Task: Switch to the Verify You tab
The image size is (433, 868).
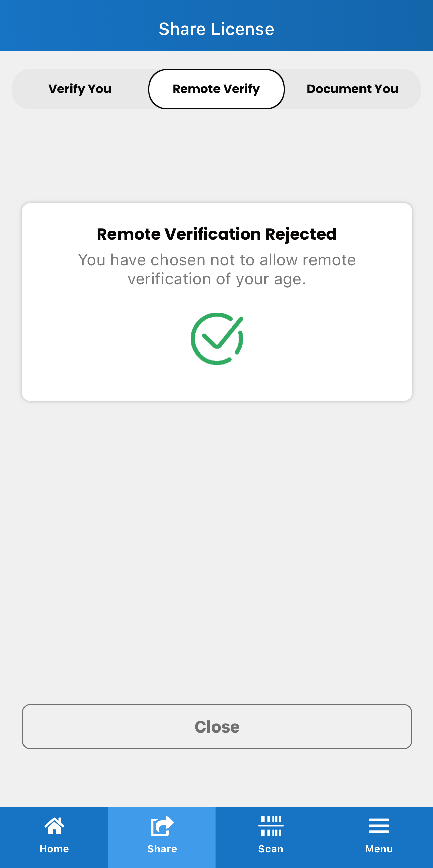Action: coord(80,89)
